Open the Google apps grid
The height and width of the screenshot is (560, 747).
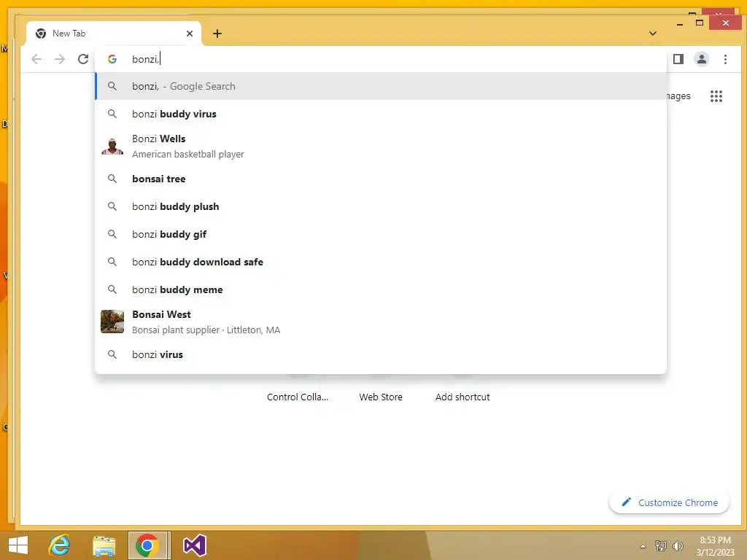716,96
